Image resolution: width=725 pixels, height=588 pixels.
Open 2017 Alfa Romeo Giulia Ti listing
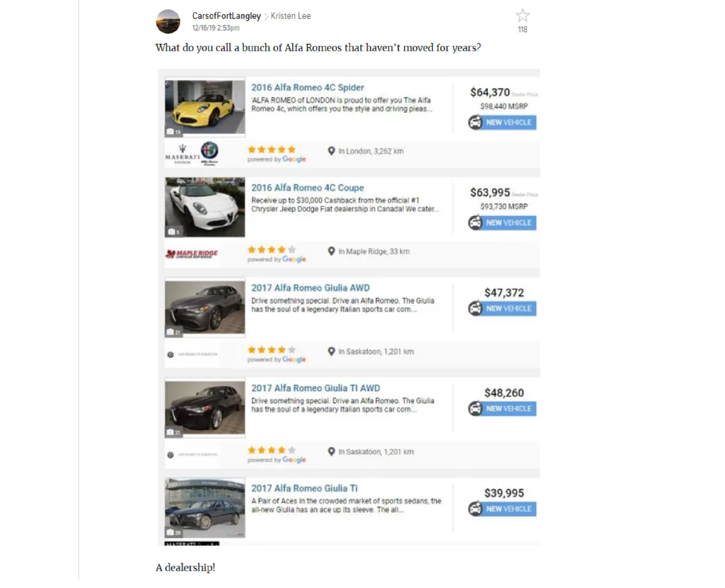[x=304, y=488]
